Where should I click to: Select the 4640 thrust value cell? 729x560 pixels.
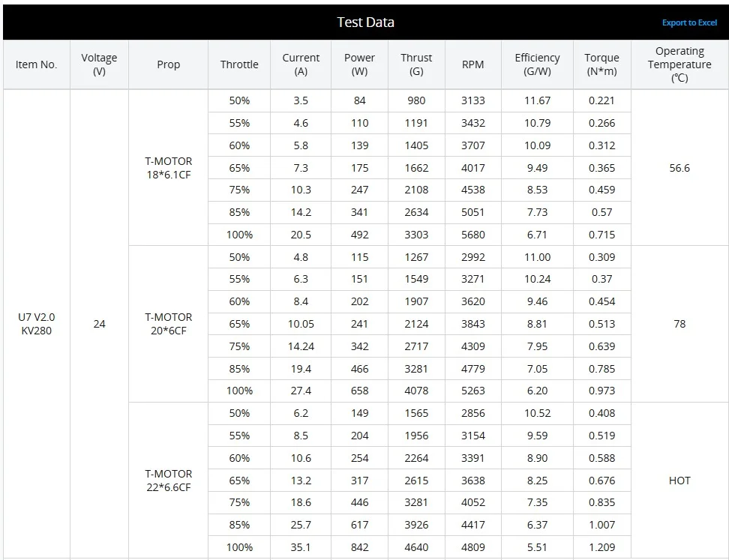click(416, 547)
